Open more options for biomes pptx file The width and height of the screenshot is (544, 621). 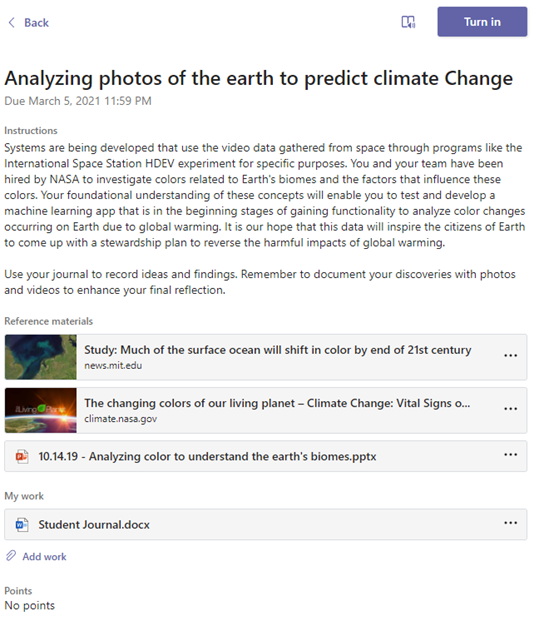[x=510, y=454]
